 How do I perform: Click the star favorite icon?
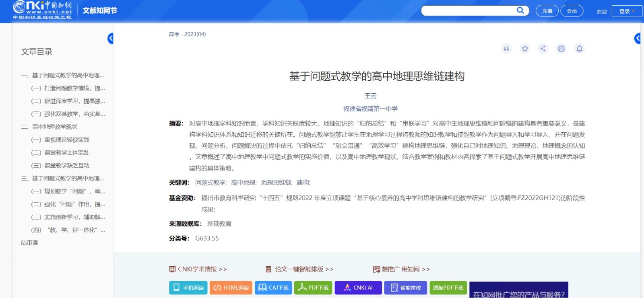pos(524,49)
